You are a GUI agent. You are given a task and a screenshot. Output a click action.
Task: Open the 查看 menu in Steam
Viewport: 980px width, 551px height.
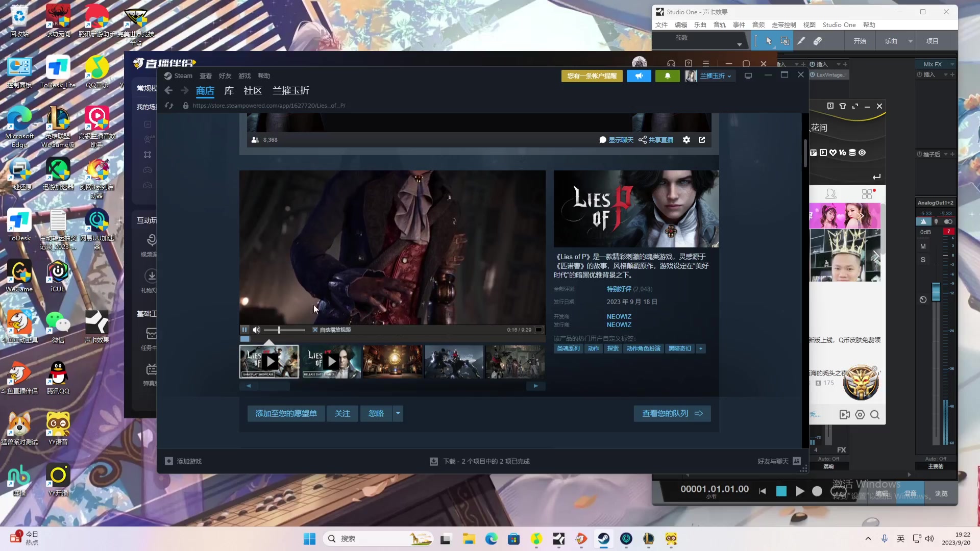coord(206,76)
